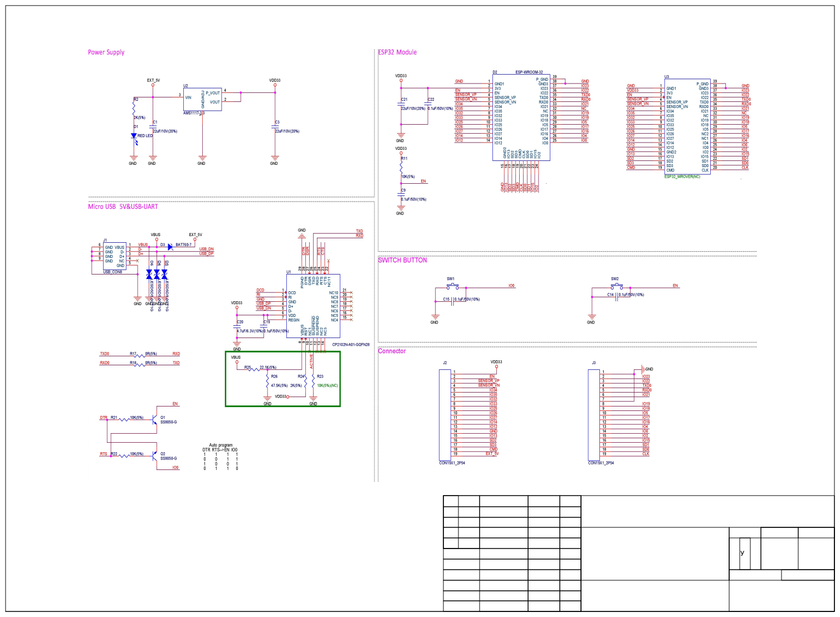Image resolution: width=840 pixels, height=617 pixels.
Task: Click the ESP32_WROVER(NC) part label
Action: [682, 177]
